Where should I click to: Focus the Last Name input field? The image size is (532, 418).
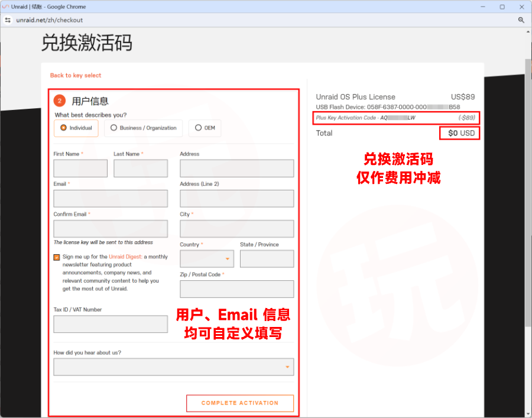(x=141, y=169)
